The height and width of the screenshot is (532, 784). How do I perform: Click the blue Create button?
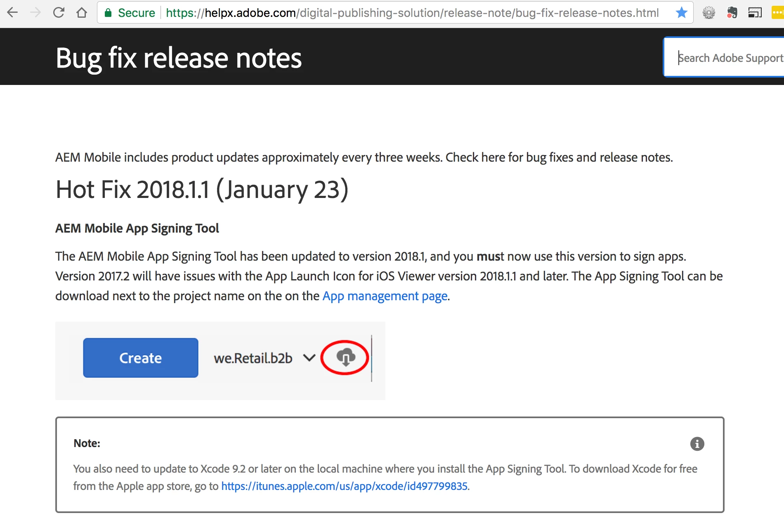click(x=141, y=358)
